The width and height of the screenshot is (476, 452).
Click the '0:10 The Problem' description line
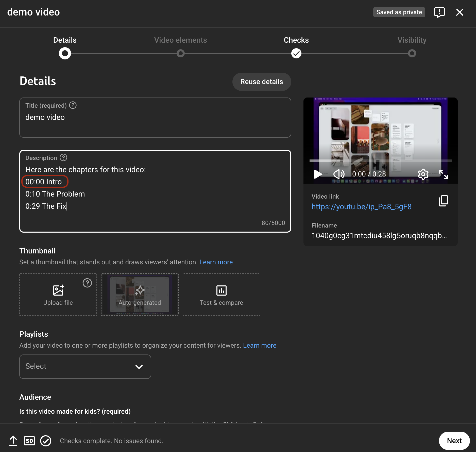55,194
